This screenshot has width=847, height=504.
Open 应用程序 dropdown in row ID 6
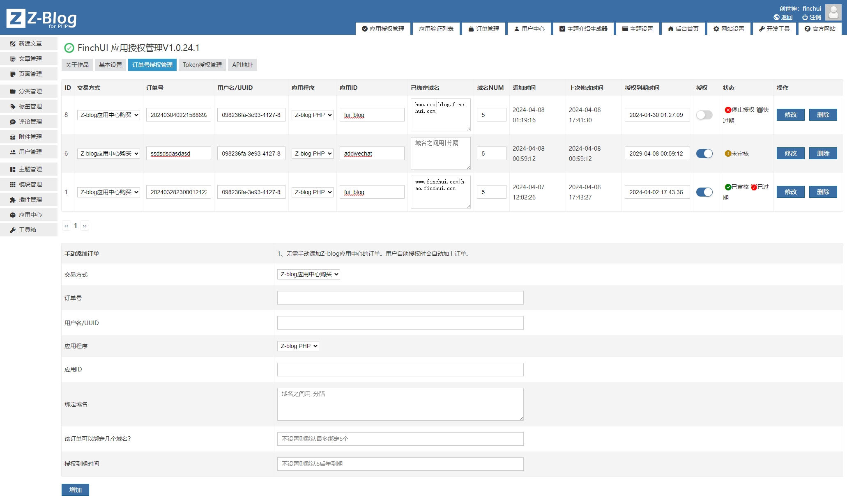point(313,153)
